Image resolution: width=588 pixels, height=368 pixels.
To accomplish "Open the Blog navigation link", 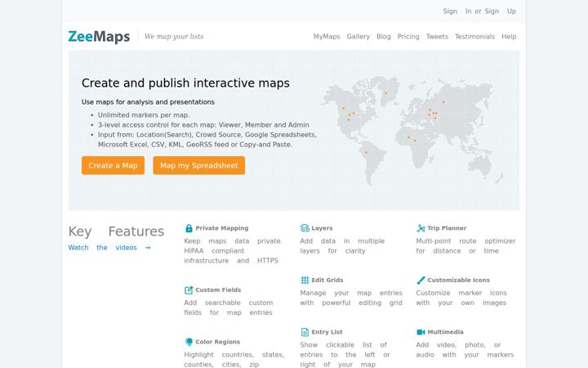I will [384, 37].
